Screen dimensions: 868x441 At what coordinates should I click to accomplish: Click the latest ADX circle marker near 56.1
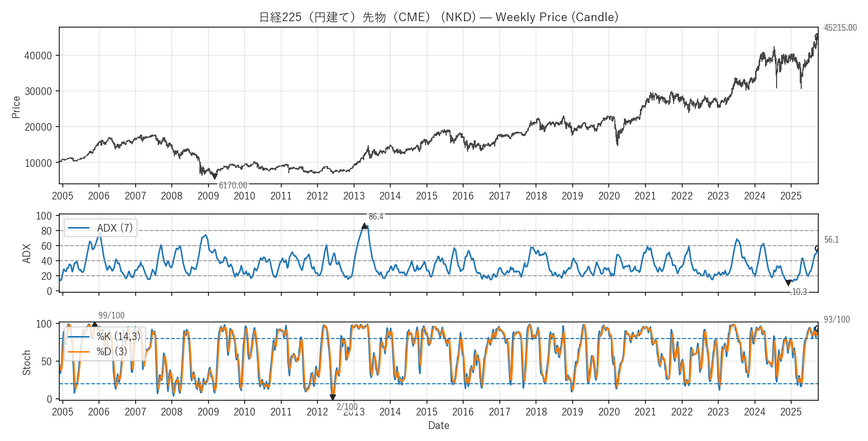(x=817, y=249)
